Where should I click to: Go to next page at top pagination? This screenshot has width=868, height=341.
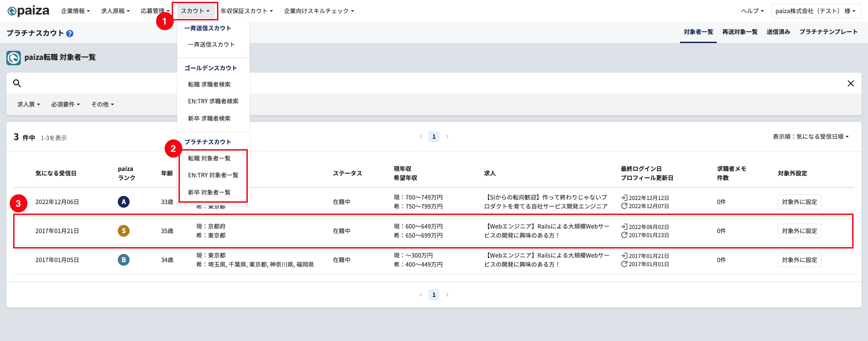pyautogui.click(x=447, y=136)
